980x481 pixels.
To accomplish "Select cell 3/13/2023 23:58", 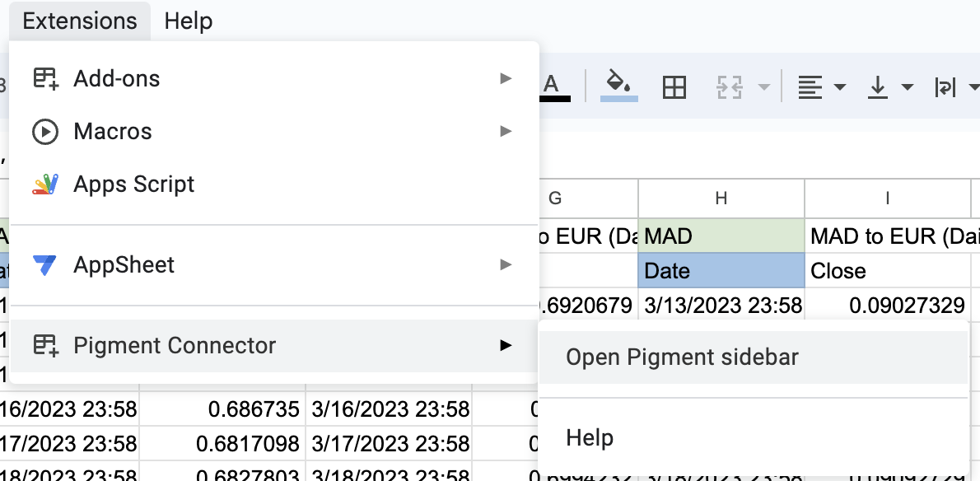I will click(721, 306).
